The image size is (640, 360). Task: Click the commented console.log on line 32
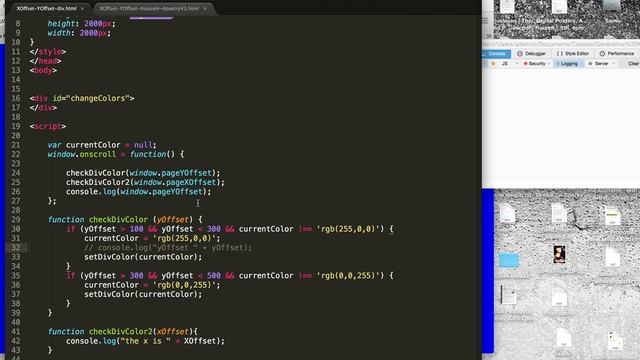click(168, 248)
